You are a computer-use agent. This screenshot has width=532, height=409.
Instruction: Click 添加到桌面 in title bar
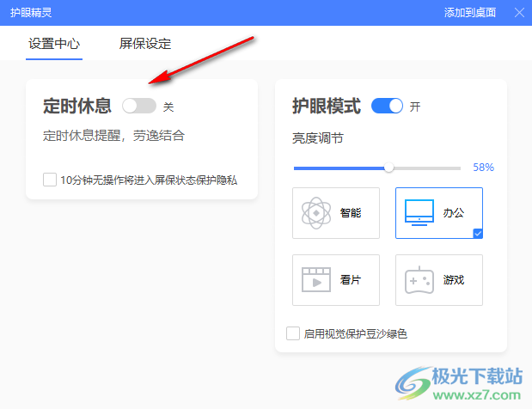coord(469,13)
